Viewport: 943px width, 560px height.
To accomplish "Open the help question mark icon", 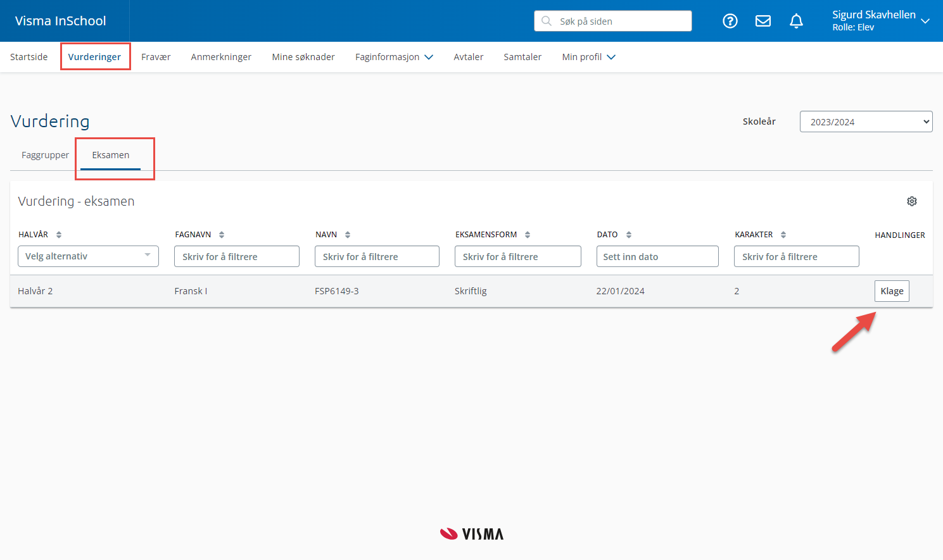I will (730, 21).
